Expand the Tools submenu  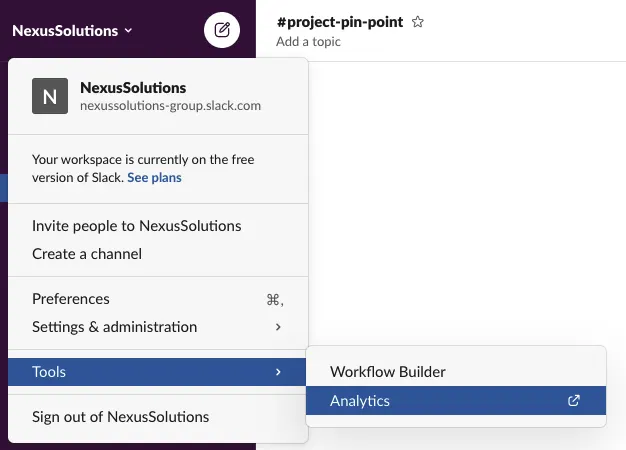tap(157, 372)
